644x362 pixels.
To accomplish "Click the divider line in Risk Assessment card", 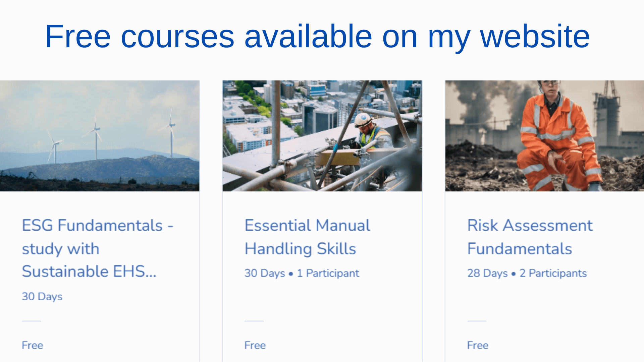I will pyautogui.click(x=477, y=321).
